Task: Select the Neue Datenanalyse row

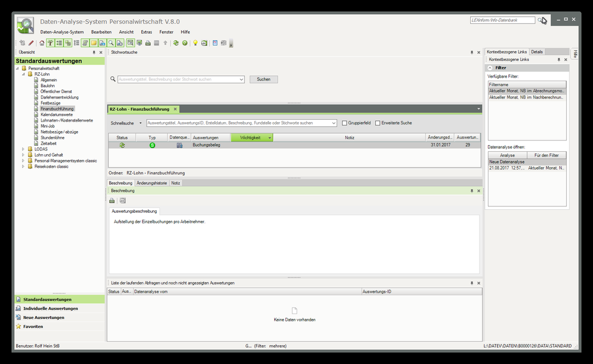Action: coord(527,162)
